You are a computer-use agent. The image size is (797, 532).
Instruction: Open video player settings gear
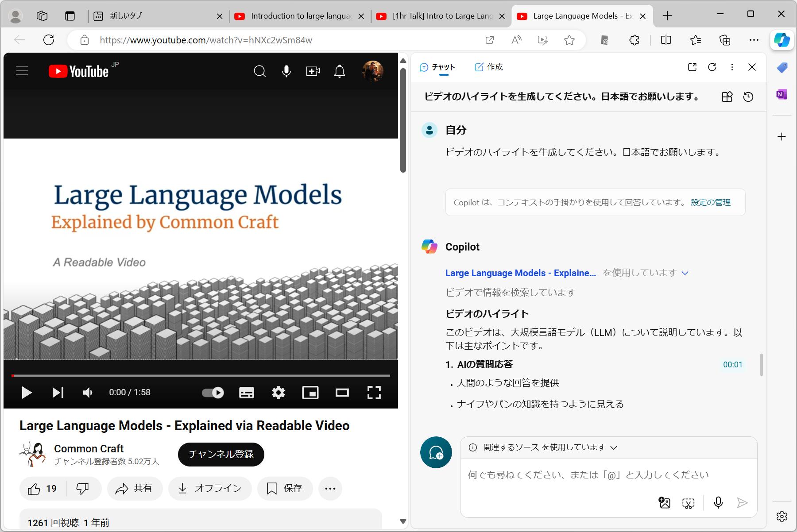[279, 393]
